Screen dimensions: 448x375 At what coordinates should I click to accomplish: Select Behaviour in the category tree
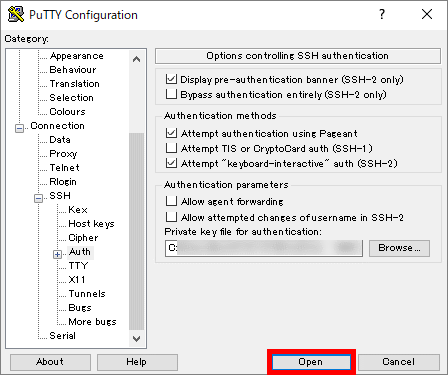click(73, 70)
